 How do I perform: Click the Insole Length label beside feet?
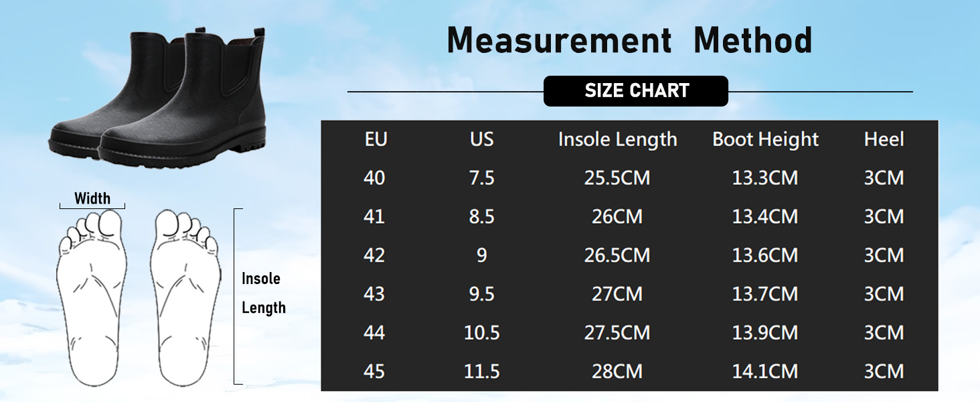pyautogui.click(x=263, y=293)
